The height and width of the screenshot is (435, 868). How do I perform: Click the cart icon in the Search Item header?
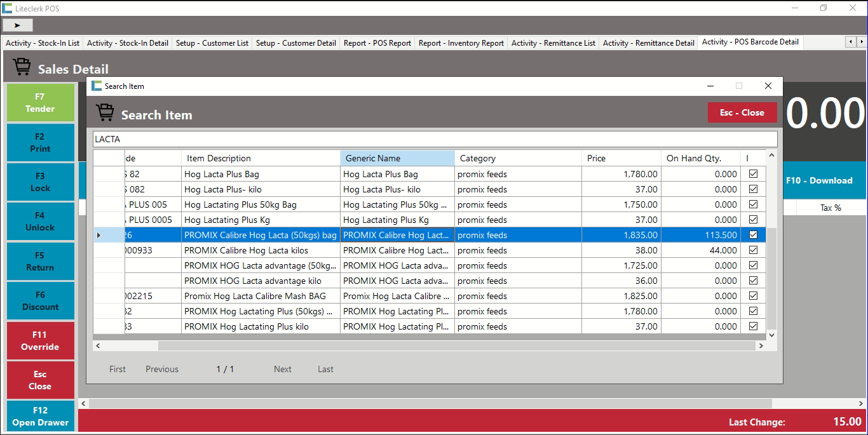coord(105,113)
